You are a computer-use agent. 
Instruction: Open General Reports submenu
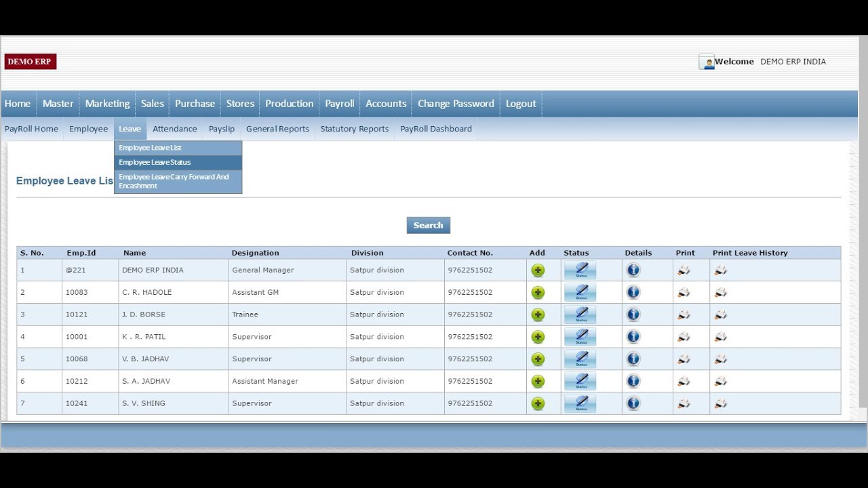point(277,129)
